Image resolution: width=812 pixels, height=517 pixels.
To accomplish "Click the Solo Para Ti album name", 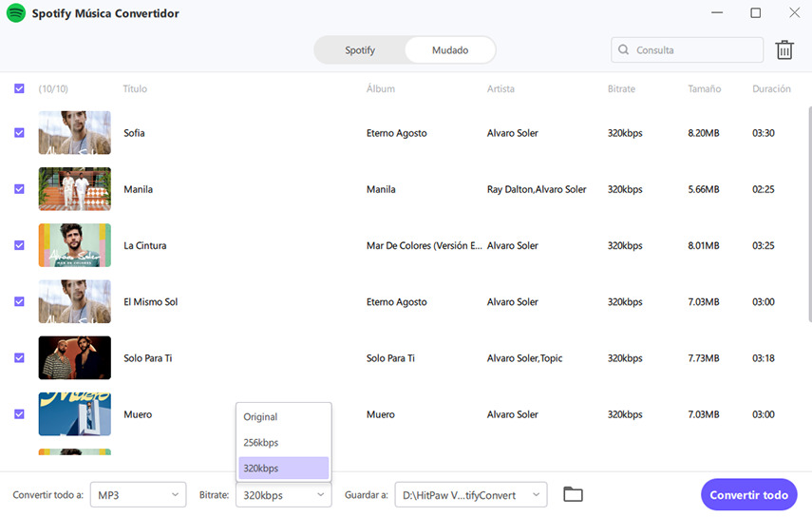I will [390, 358].
